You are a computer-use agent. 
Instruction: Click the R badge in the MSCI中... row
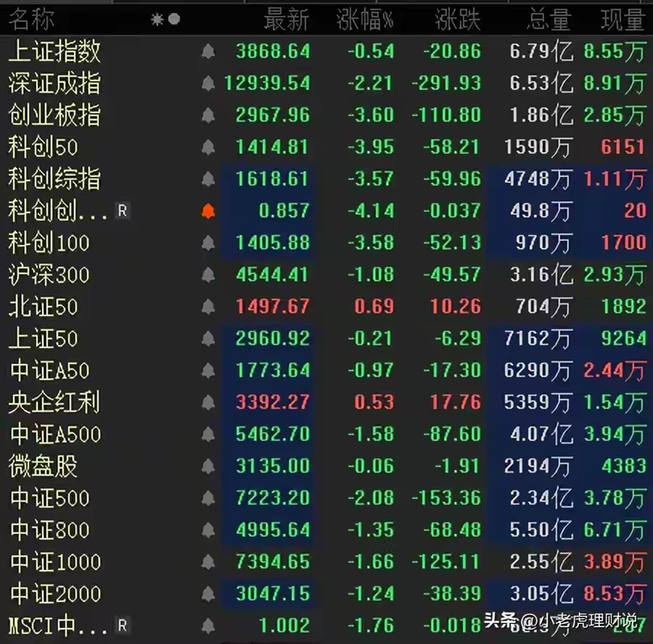pyautogui.click(x=122, y=625)
